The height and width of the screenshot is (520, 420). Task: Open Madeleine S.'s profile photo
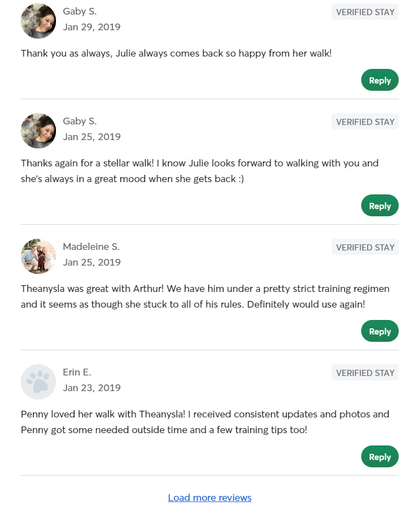click(x=38, y=256)
